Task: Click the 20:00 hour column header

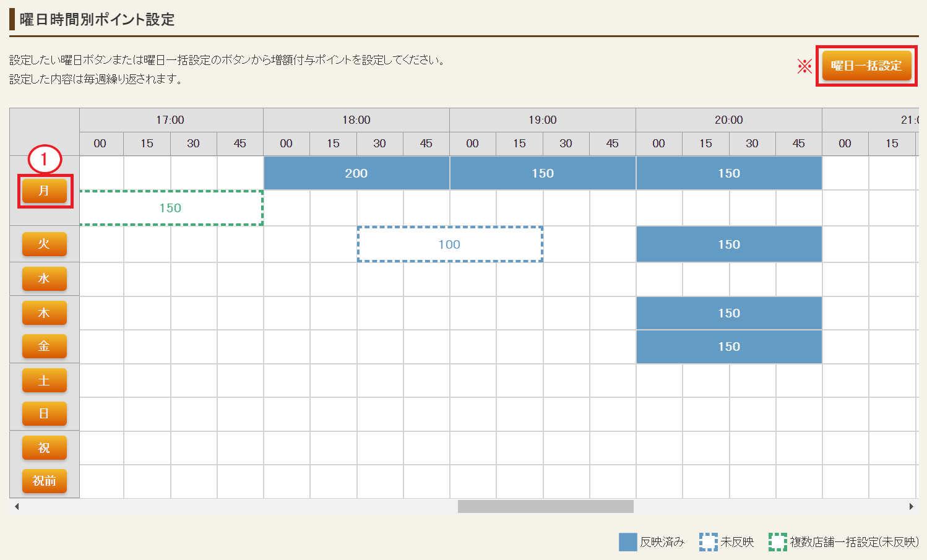Action: click(729, 120)
